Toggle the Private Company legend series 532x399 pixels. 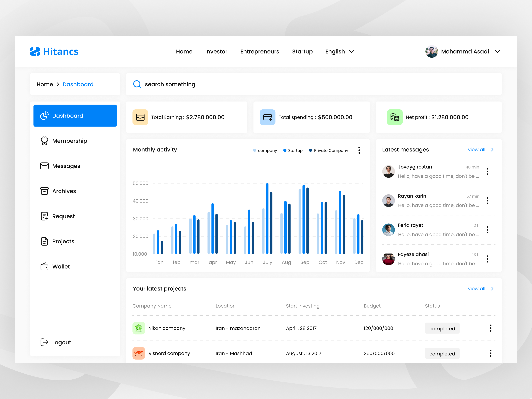click(328, 150)
